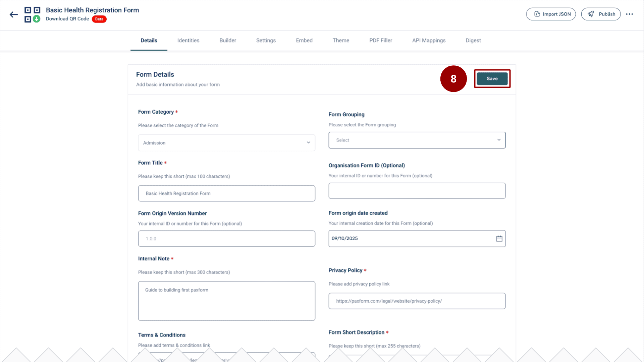This screenshot has width=644, height=362.
Task: Save the form details
Action: pyautogui.click(x=492, y=78)
